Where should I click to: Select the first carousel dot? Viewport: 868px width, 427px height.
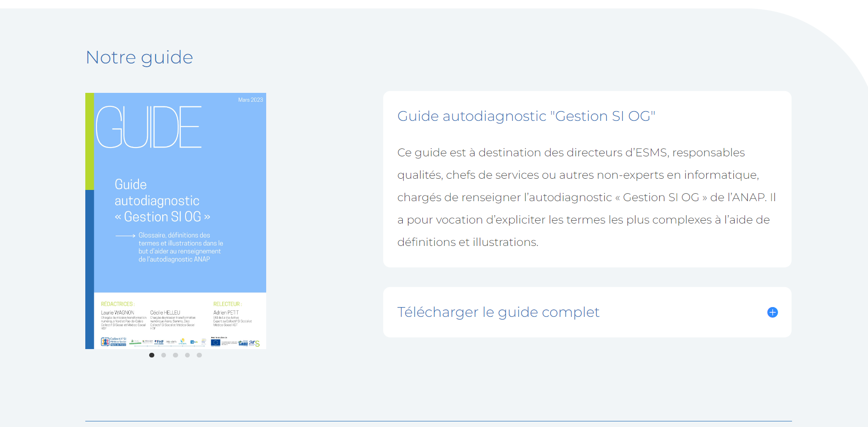(152, 355)
